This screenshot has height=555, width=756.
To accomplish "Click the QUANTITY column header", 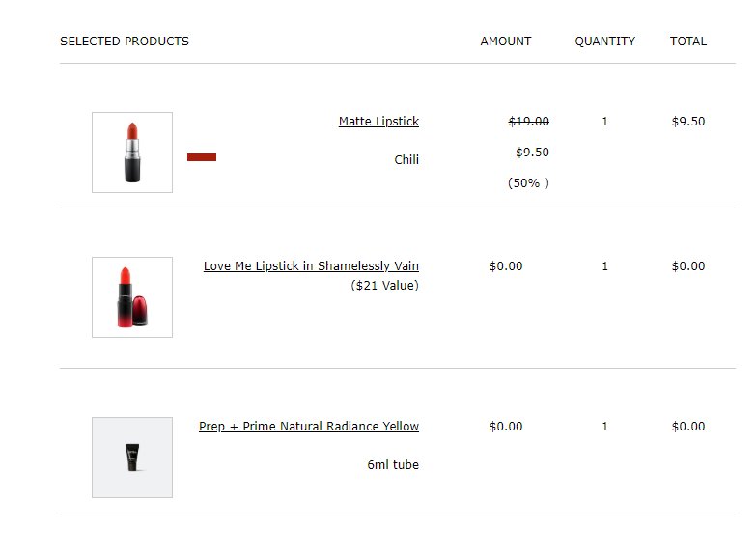I will coord(605,42).
